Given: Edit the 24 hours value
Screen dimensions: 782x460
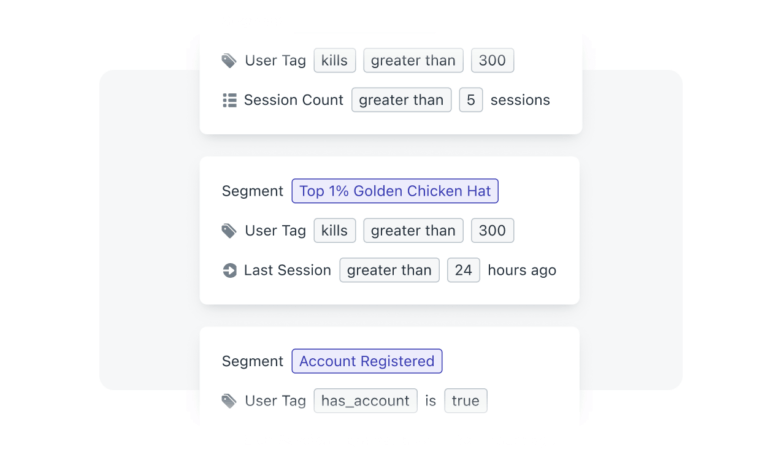Looking at the screenshot, I should click(463, 270).
